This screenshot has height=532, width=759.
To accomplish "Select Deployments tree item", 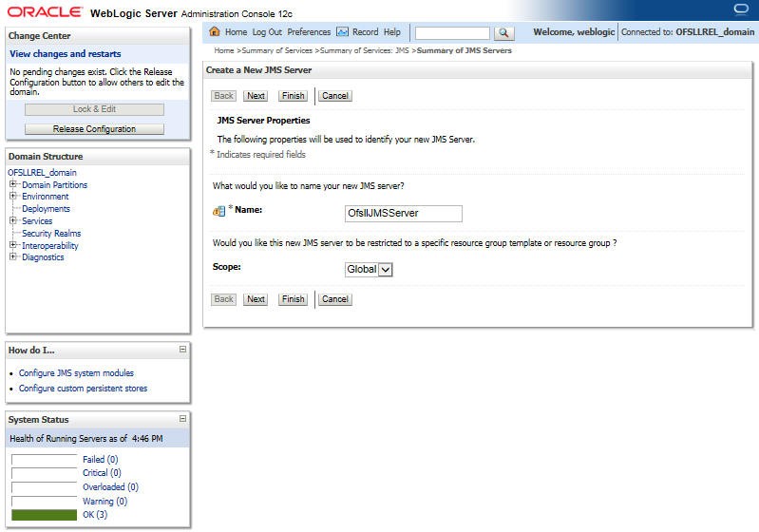I will pyautogui.click(x=46, y=209).
